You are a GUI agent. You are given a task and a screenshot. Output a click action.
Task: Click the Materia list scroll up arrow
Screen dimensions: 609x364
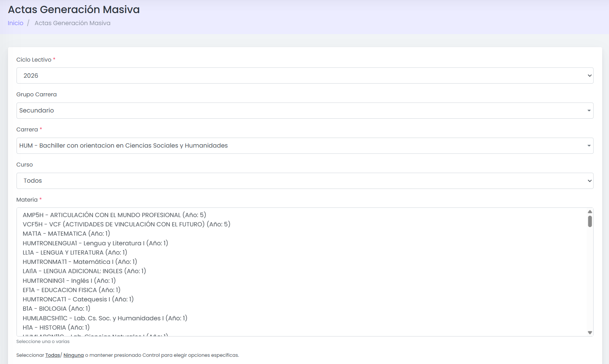point(590,212)
